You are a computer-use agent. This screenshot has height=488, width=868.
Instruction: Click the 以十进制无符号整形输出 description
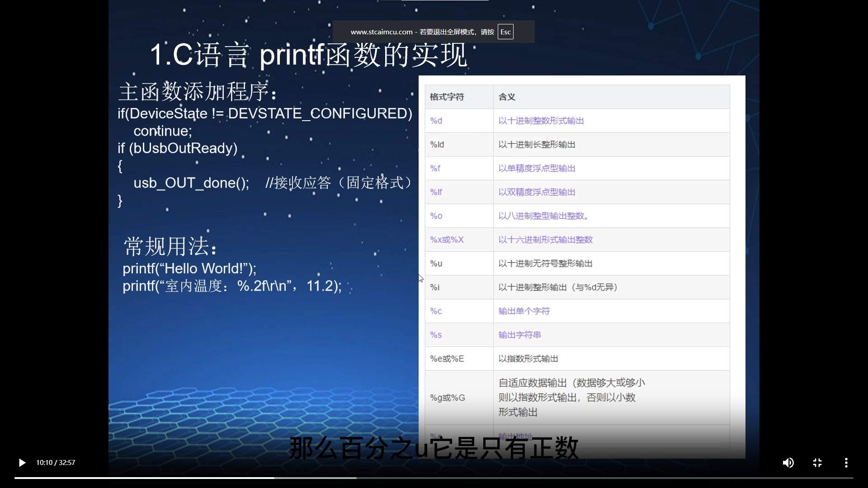coord(546,263)
